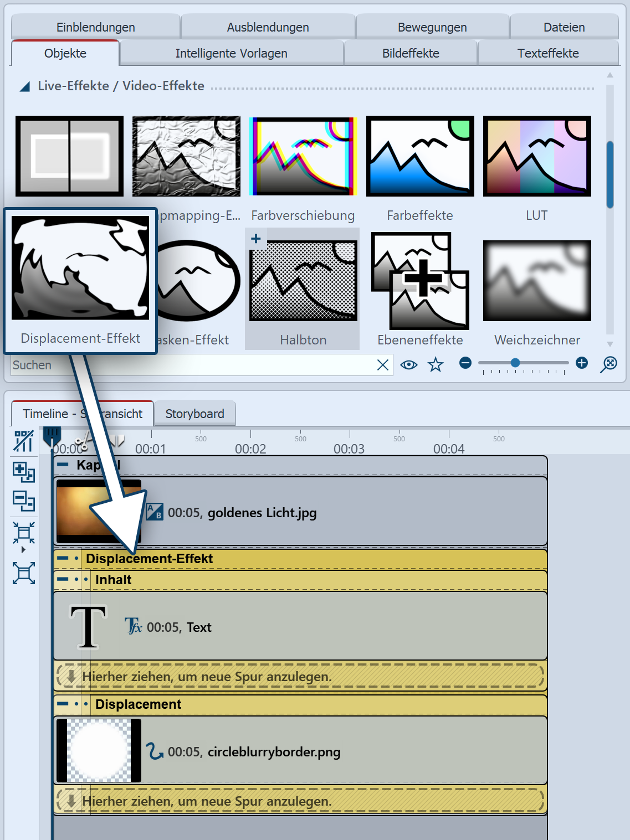The image size is (630, 840).
Task: Select the LUT effect icon
Action: pos(537,156)
